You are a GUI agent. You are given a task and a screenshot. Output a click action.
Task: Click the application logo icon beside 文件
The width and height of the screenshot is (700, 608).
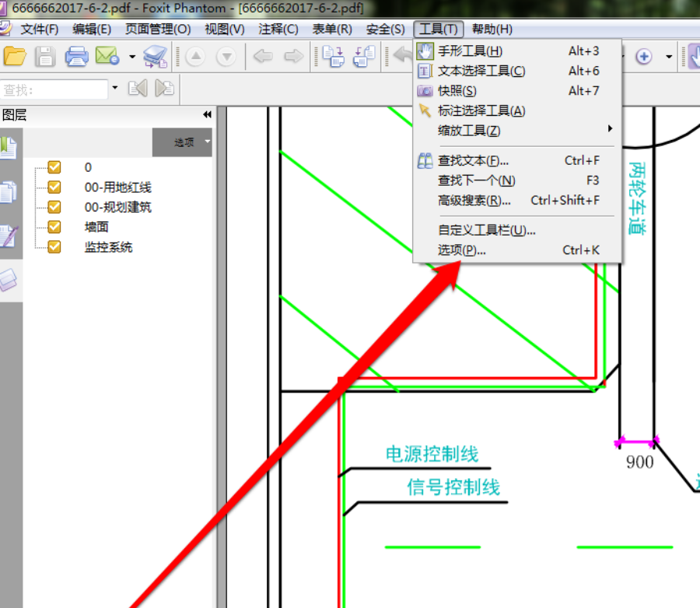tap(5, 28)
